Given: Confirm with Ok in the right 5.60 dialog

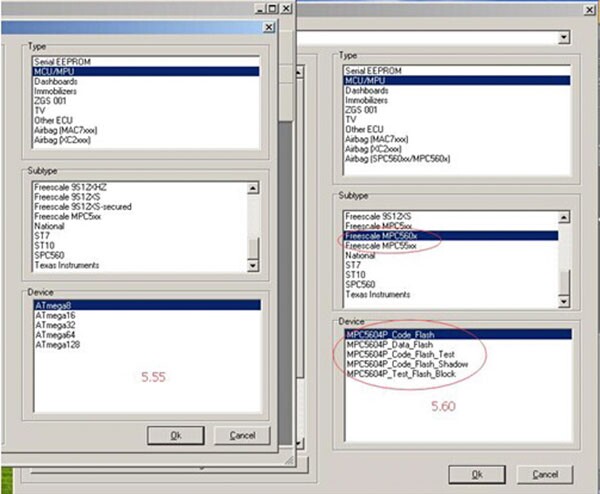Looking at the screenshot, I should coord(477,474).
